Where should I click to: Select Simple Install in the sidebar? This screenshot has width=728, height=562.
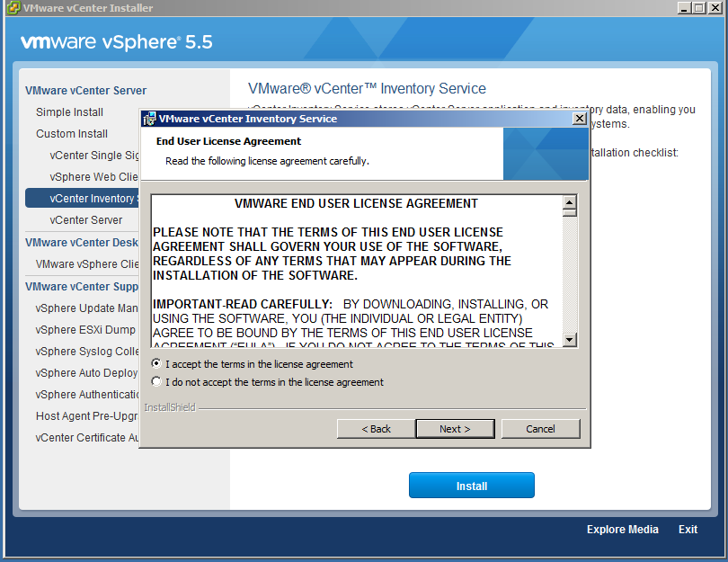[x=69, y=112]
